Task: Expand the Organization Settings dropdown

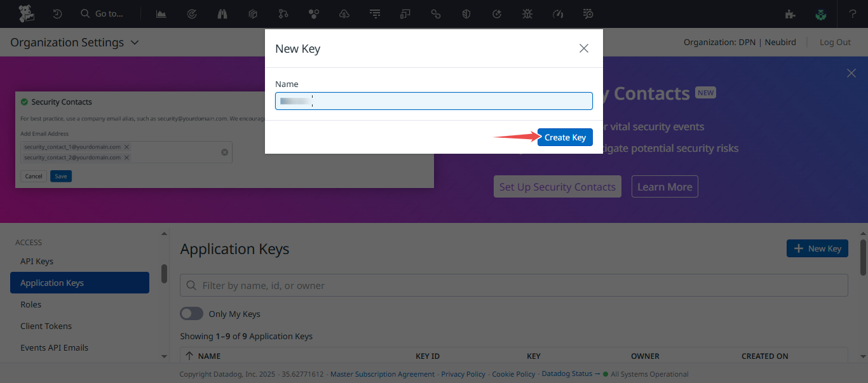Action: coord(135,42)
